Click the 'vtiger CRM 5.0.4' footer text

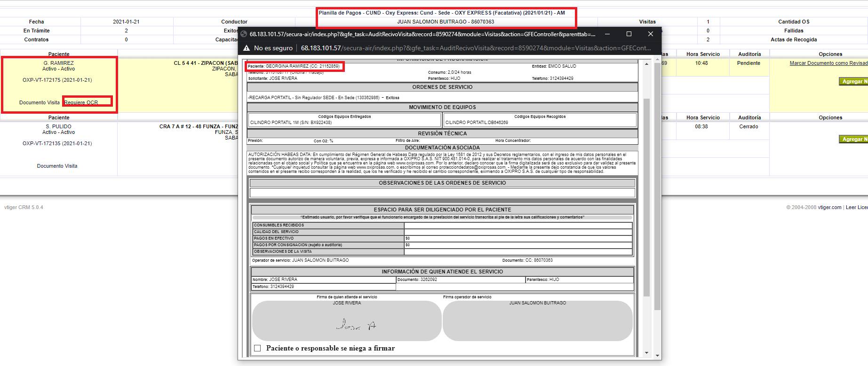pyautogui.click(x=24, y=207)
